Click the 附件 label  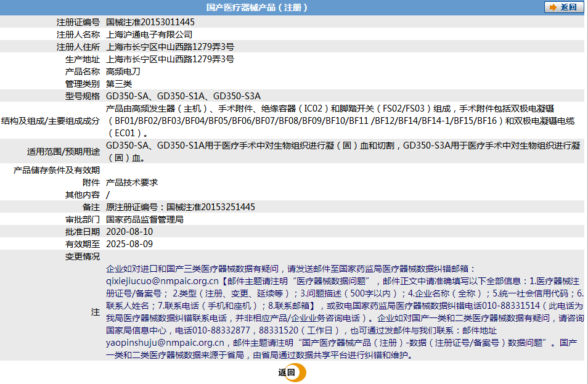[x=91, y=182]
